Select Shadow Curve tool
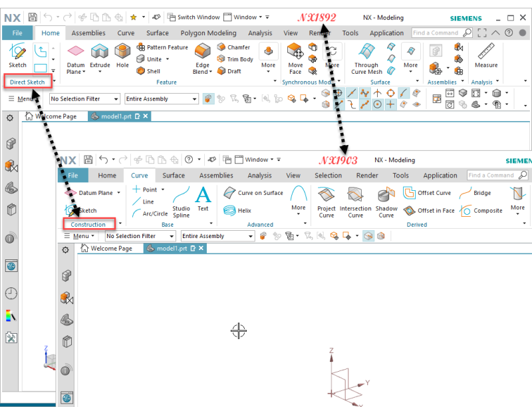 click(386, 202)
